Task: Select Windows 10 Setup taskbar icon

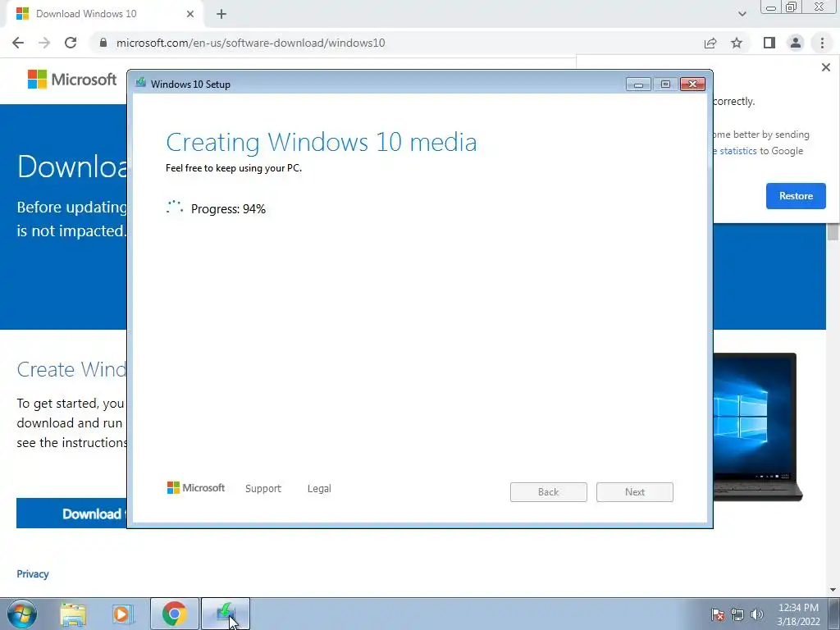Action: click(226, 614)
